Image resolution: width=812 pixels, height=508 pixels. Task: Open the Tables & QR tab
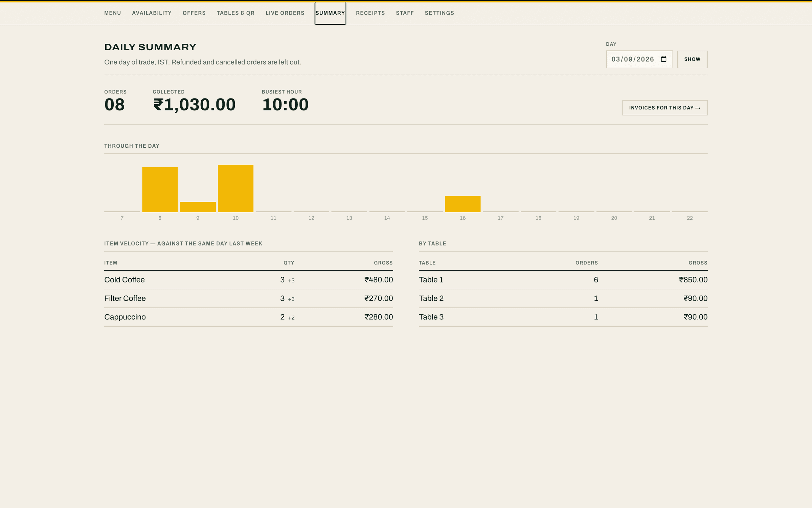click(235, 13)
